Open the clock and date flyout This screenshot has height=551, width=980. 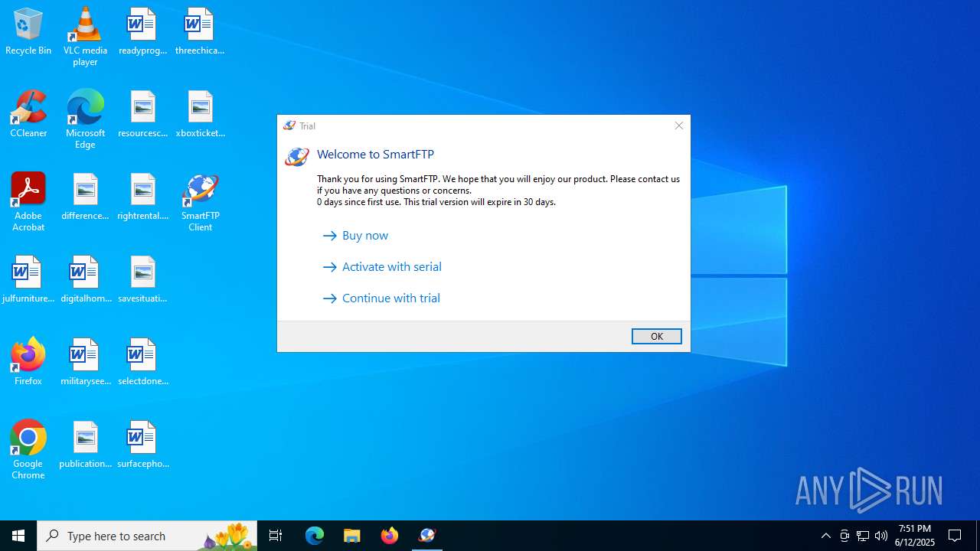tap(915, 536)
